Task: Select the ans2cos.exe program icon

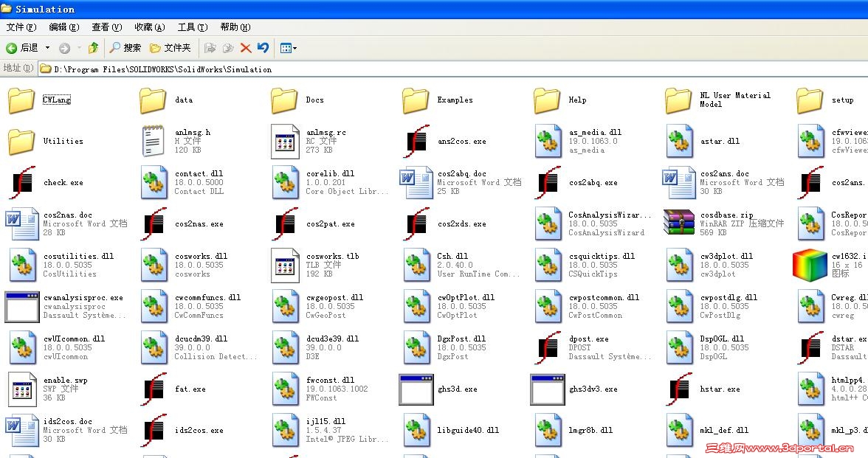Action: click(417, 141)
